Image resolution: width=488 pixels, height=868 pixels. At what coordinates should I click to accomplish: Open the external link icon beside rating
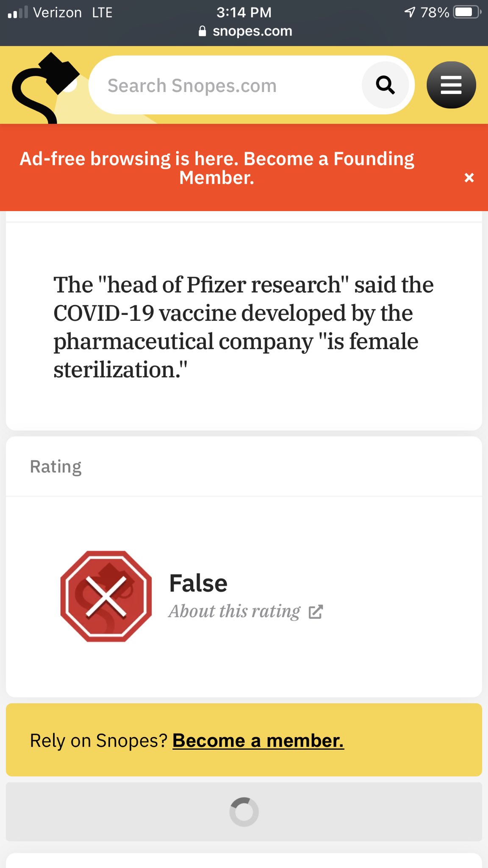[x=316, y=612]
